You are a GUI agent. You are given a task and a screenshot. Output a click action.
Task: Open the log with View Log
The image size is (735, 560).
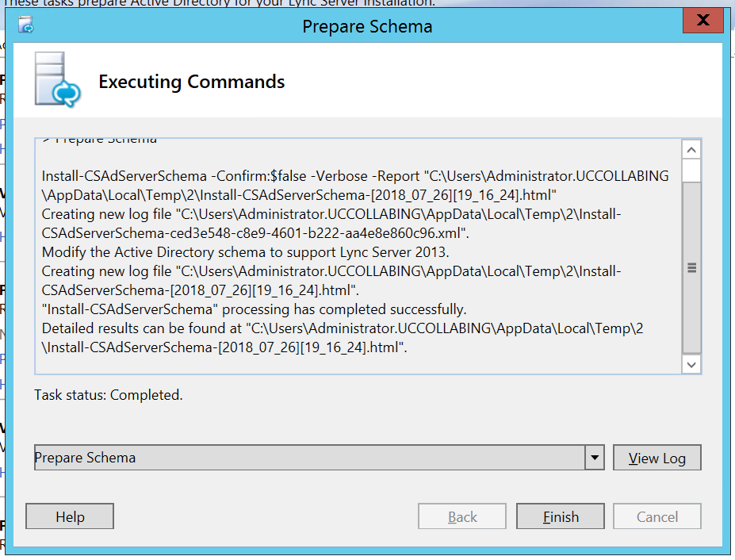(657, 458)
